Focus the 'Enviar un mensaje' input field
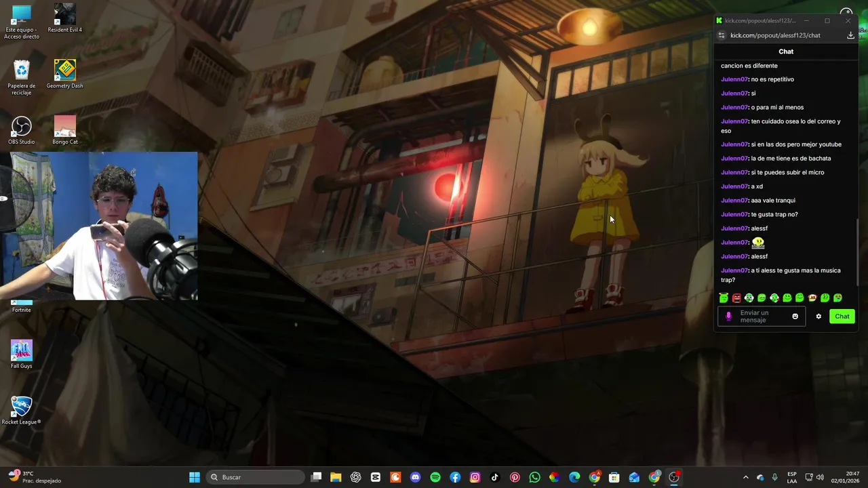 (762, 317)
